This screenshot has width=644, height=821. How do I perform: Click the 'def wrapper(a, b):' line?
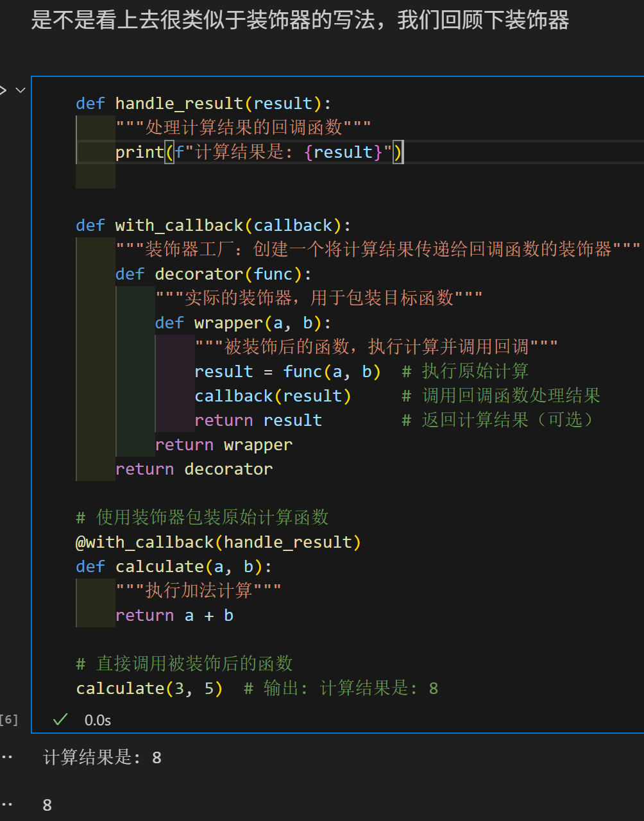243,323
